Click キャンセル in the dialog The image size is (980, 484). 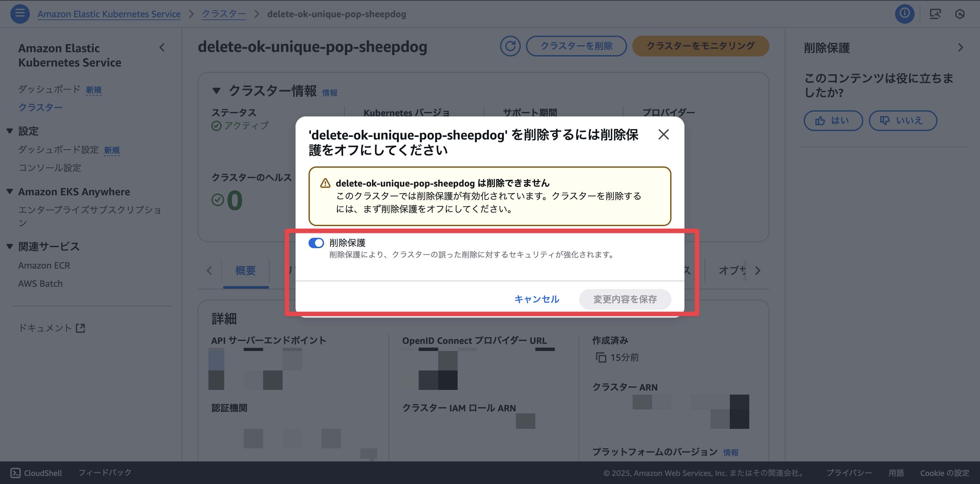pyautogui.click(x=536, y=299)
